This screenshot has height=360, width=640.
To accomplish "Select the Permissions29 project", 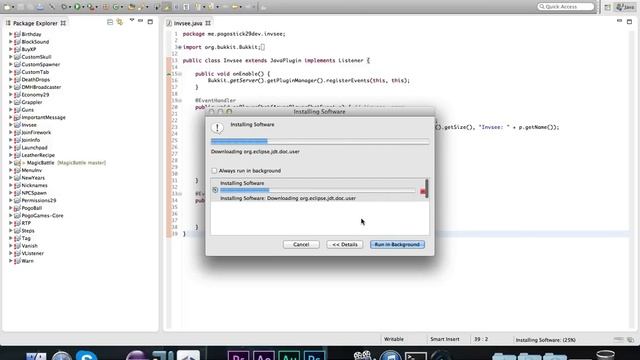I will (x=39, y=200).
